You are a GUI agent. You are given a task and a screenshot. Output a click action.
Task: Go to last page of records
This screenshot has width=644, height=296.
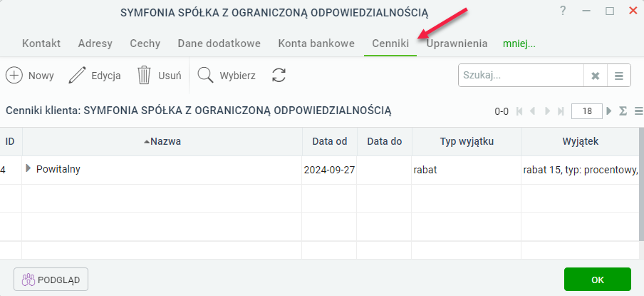click(561, 111)
